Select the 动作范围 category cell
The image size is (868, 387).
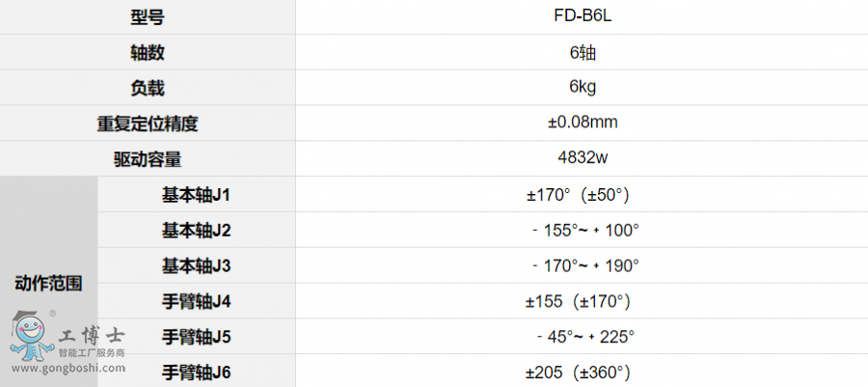[48, 283]
